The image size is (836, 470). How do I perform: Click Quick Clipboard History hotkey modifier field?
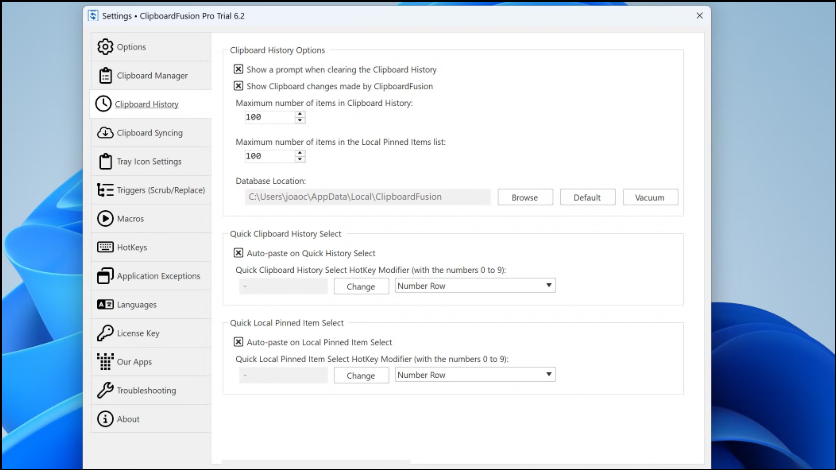(283, 286)
